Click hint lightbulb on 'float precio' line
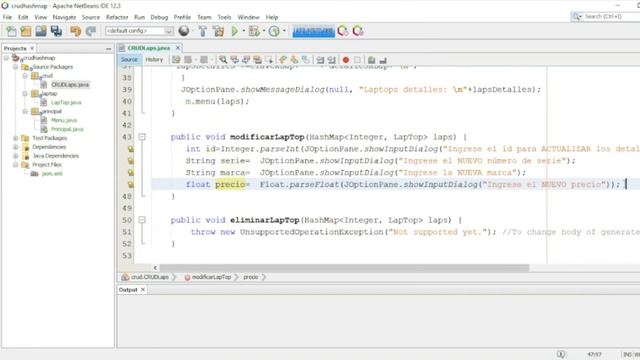 130,184
